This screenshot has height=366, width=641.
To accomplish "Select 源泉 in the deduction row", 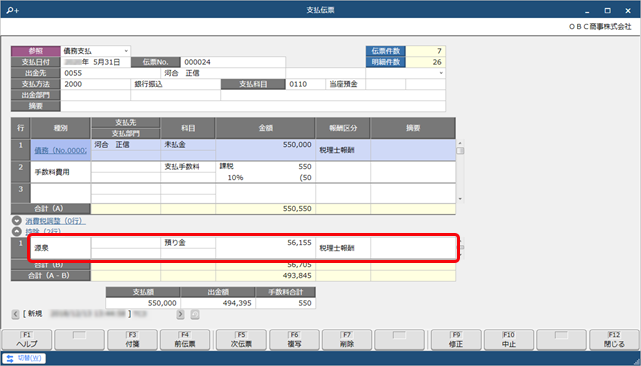I will pos(61,248).
